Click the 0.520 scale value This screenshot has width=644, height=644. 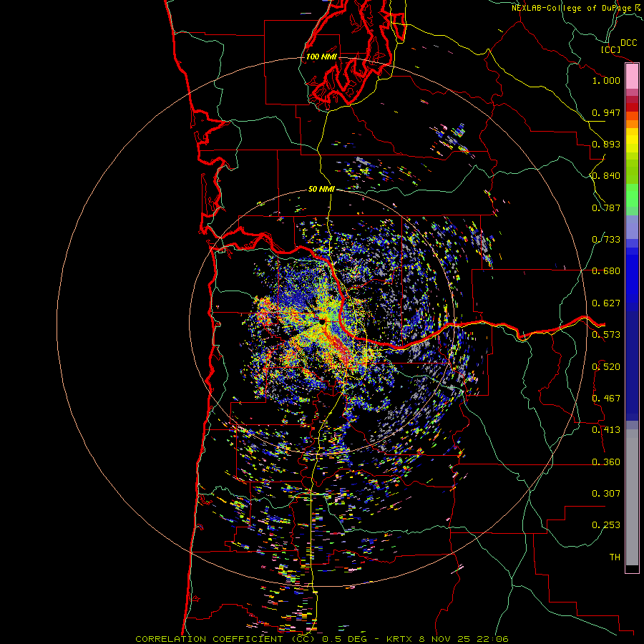(606, 367)
